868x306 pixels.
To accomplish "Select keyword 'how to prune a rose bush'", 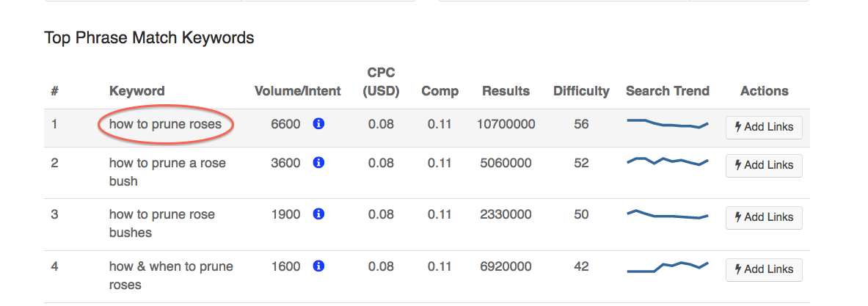I will pyautogui.click(x=167, y=172).
